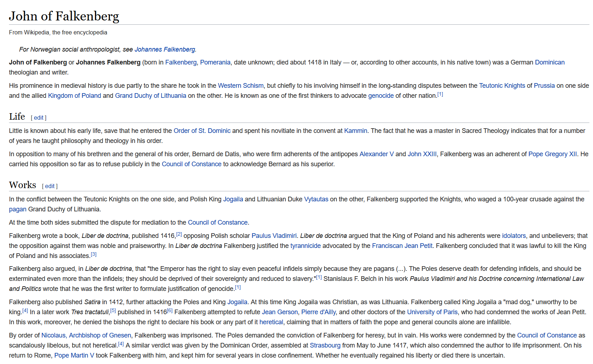Jump to citation [1] after 'justification of genocide'

click(x=238, y=287)
